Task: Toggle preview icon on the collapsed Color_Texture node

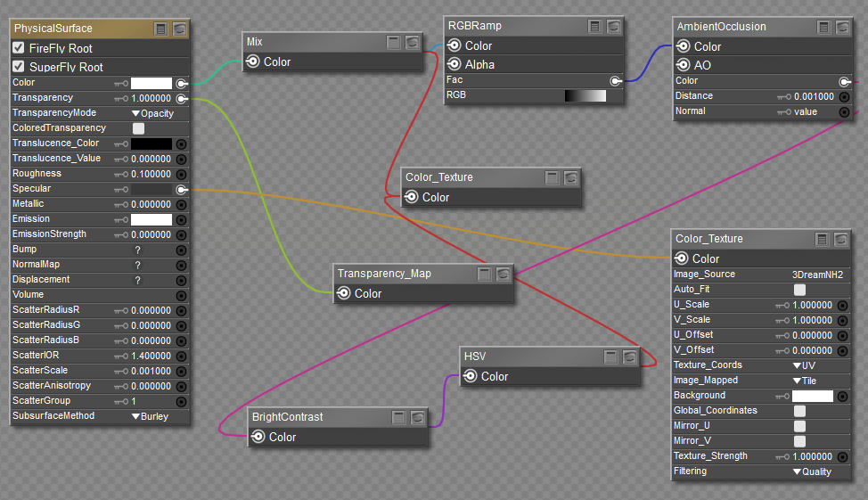Action: [x=570, y=177]
